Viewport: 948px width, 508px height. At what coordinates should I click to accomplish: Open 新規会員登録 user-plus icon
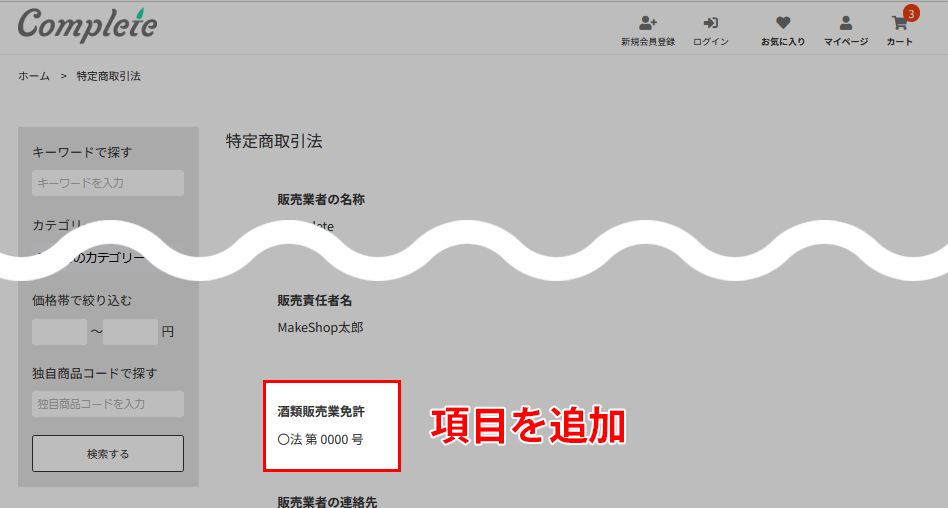(647, 23)
